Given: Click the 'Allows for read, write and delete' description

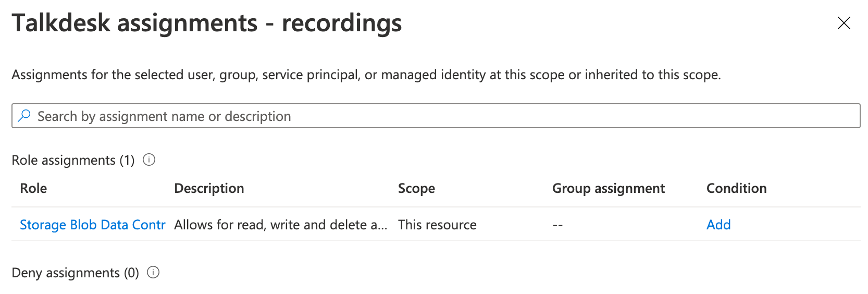Looking at the screenshot, I should (281, 225).
